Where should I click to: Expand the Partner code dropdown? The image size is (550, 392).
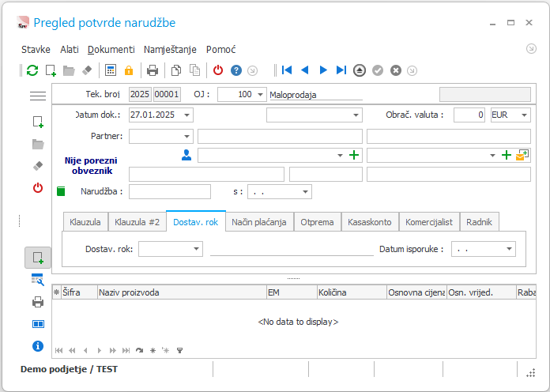click(187, 136)
